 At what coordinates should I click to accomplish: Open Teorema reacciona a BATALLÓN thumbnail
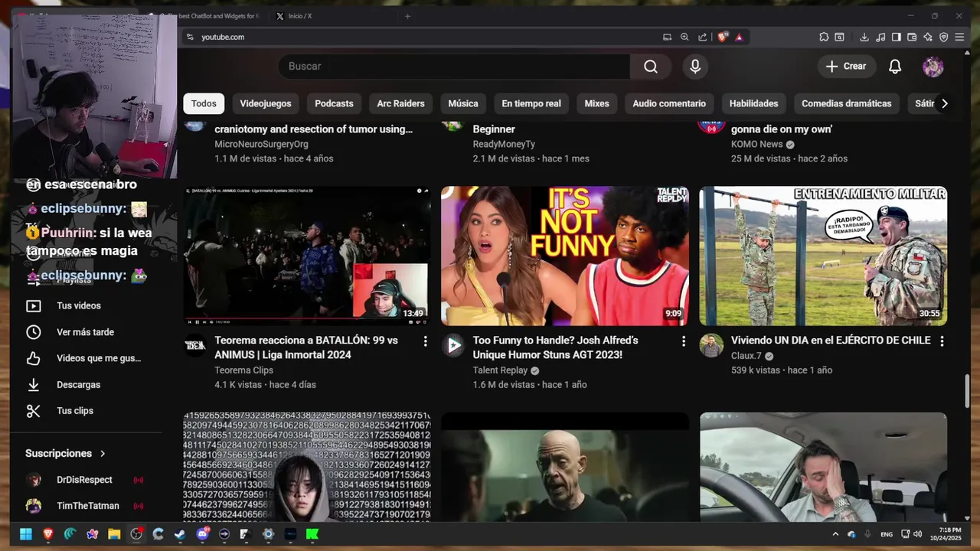(306, 256)
